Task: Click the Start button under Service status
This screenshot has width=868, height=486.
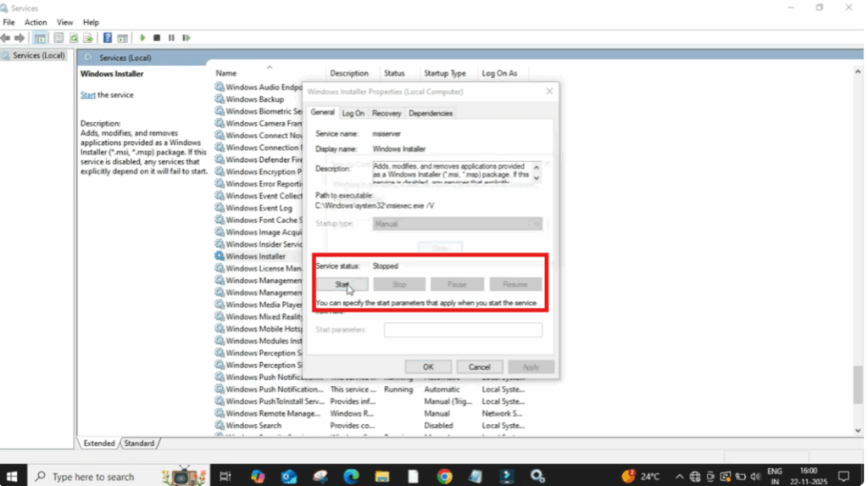Action: tap(342, 284)
